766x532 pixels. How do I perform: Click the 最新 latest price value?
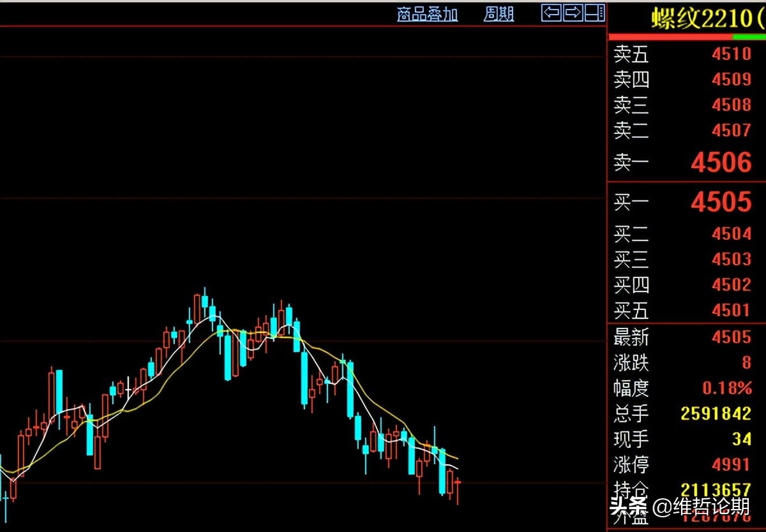(732, 337)
